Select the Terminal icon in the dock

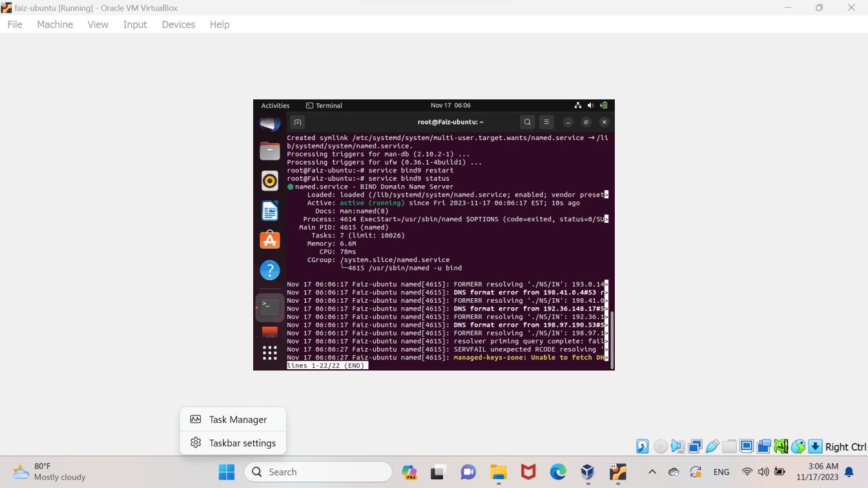(x=270, y=307)
